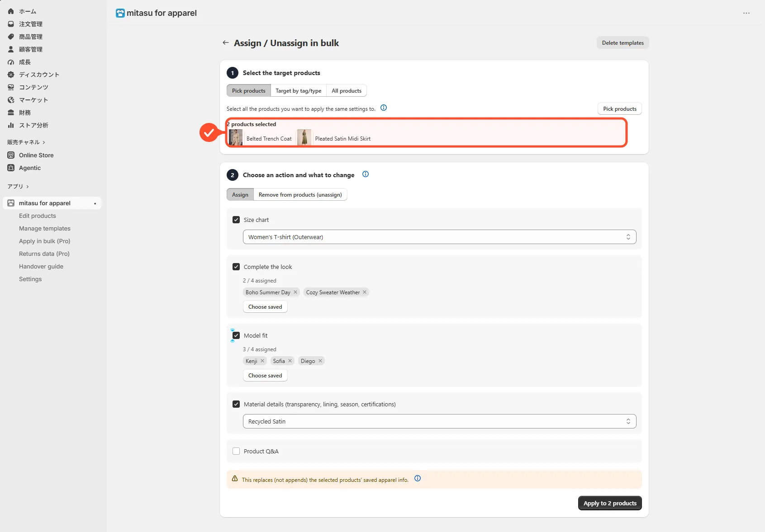
Task: Uncheck Complete the look checkbox
Action: click(x=236, y=267)
